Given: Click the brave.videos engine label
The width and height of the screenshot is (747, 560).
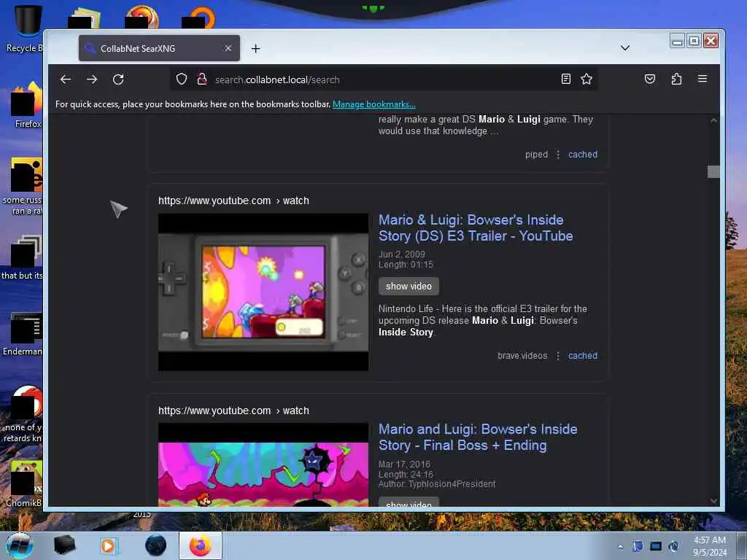Looking at the screenshot, I should (522, 356).
